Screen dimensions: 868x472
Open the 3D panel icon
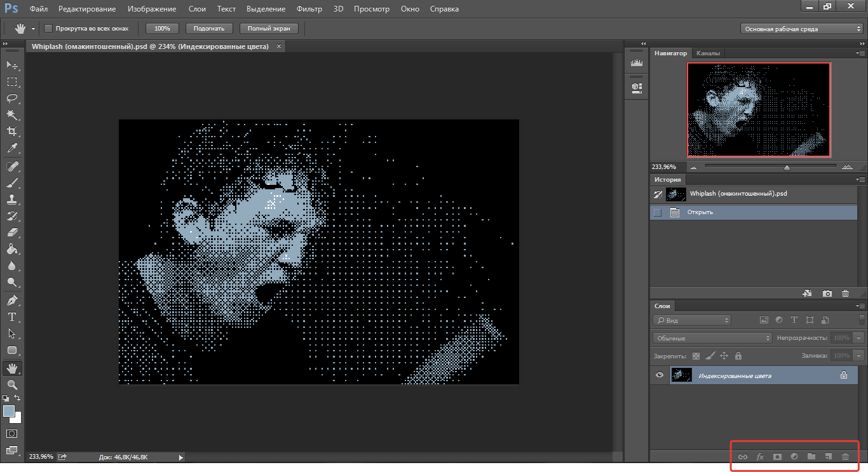(x=636, y=87)
